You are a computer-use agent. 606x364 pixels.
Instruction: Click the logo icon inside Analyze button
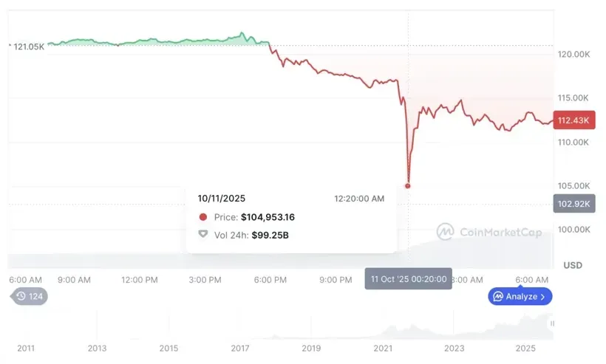[x=498, y=296]
